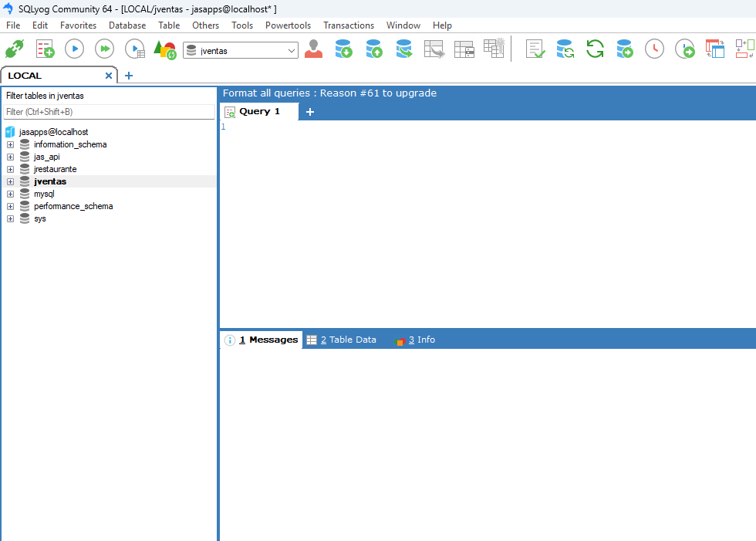Open the Help menu

tap(442, 25)
